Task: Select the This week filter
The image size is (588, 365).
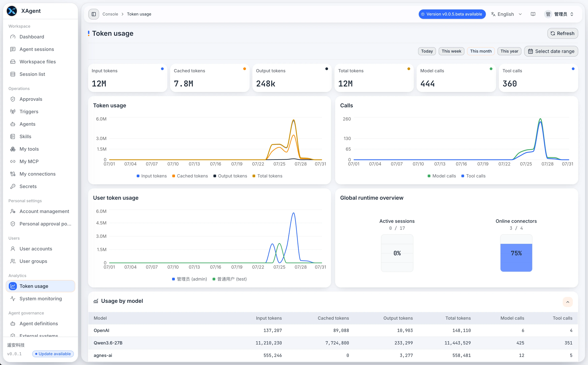Action: 451,51
